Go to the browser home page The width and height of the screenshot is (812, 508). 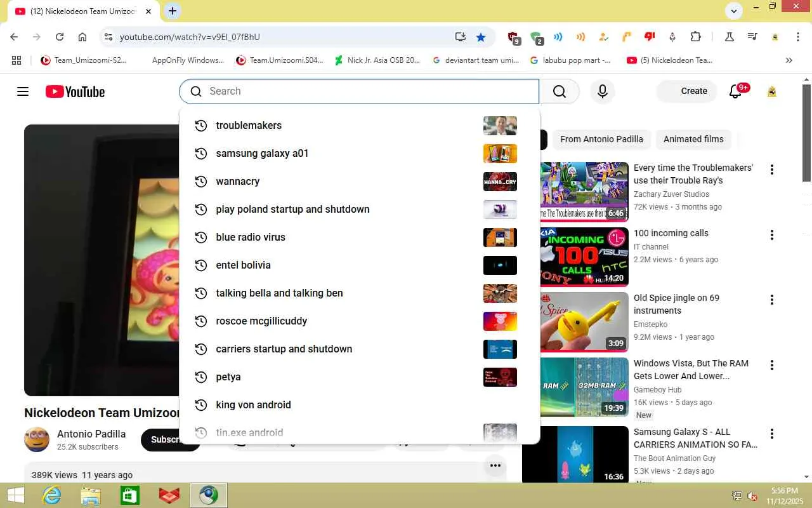point(82,37)
